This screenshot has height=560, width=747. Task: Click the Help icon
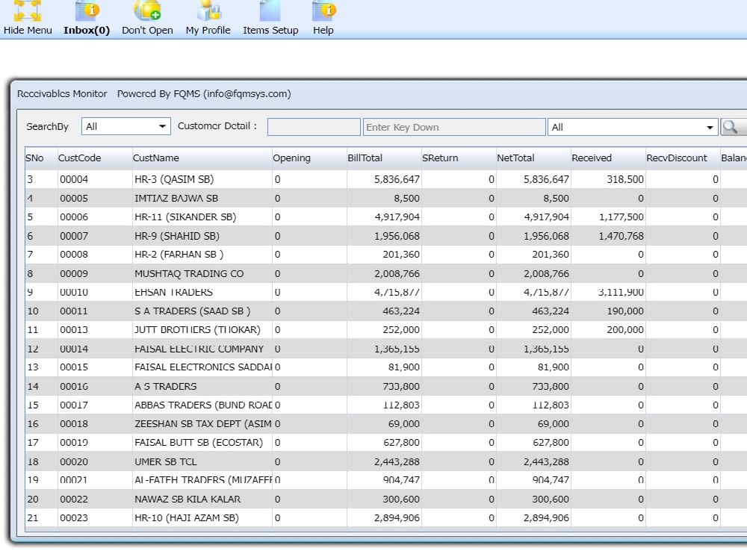324,11
